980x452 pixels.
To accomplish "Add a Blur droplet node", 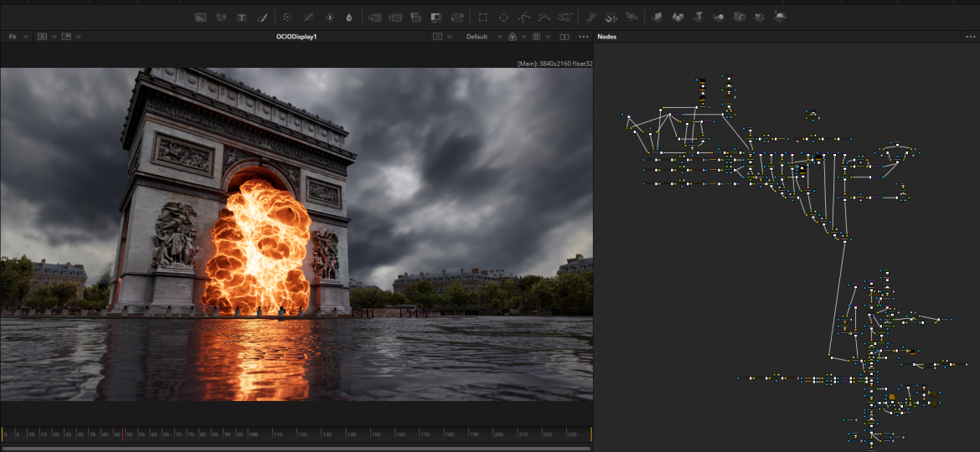I will 349,17.
